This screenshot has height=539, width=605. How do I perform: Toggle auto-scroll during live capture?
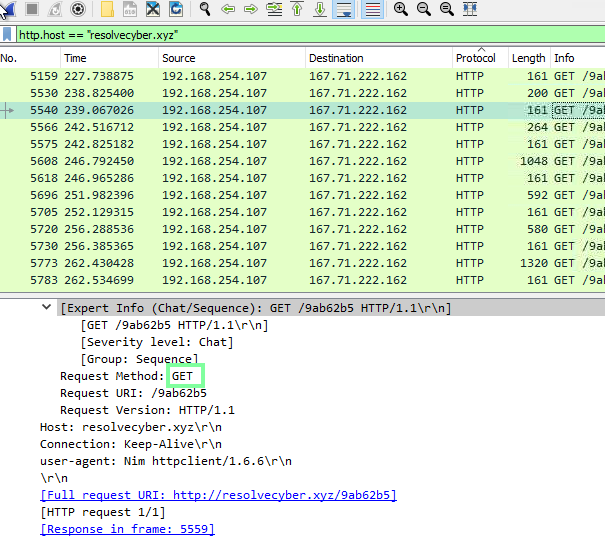pos(343,10)
